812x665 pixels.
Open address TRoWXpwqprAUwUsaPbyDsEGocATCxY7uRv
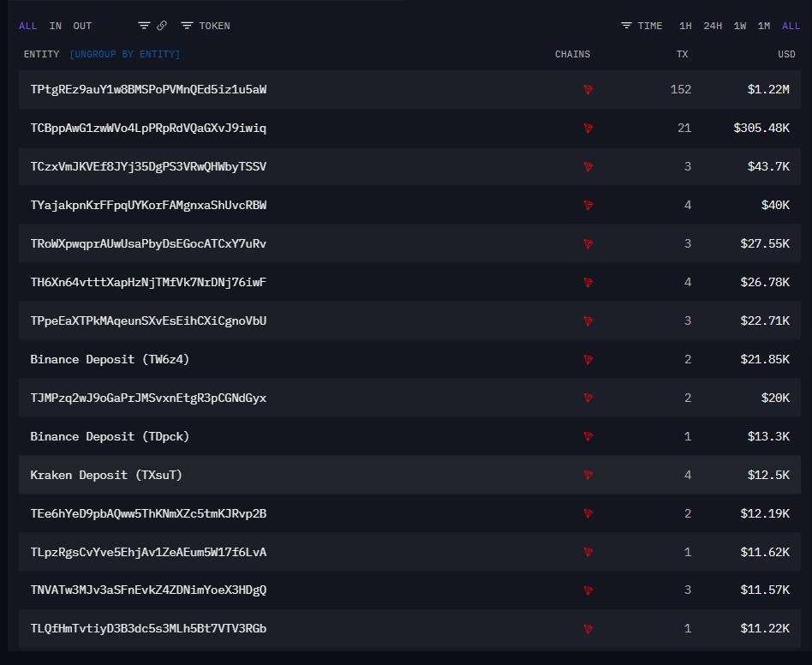pos(148,243)
